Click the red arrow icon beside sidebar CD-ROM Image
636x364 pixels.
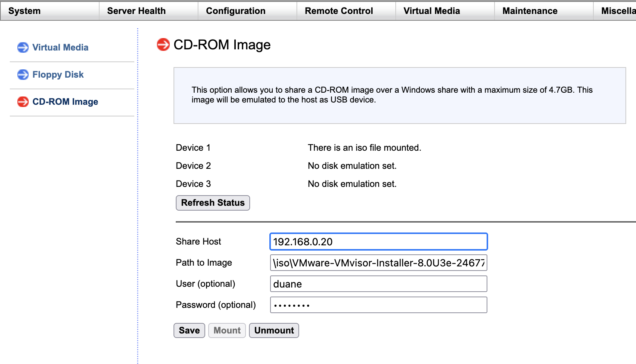point(23,102)
